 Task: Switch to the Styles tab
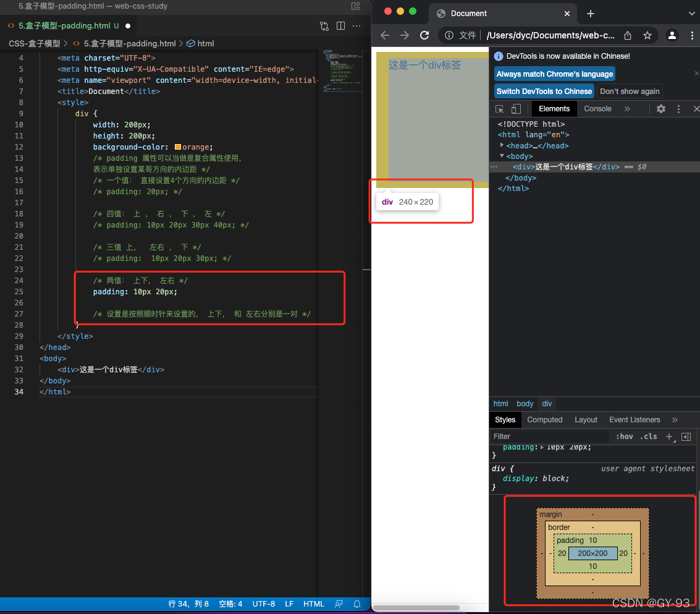coord(505,420)
